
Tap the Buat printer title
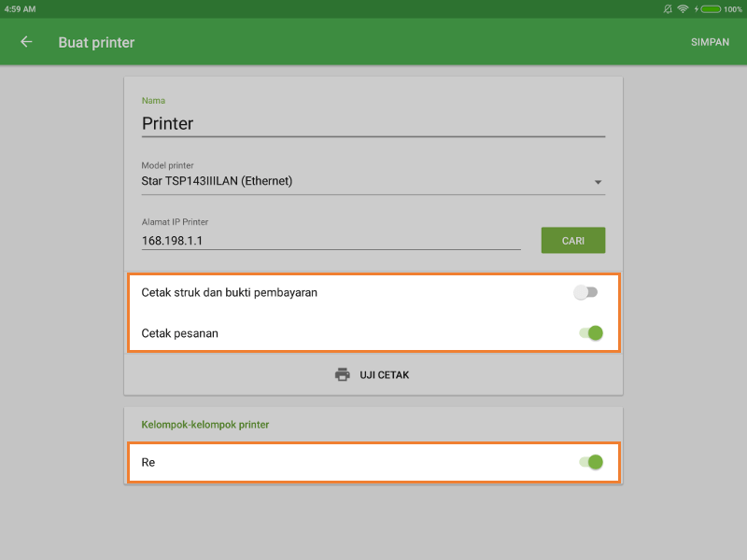click(96, 42)
